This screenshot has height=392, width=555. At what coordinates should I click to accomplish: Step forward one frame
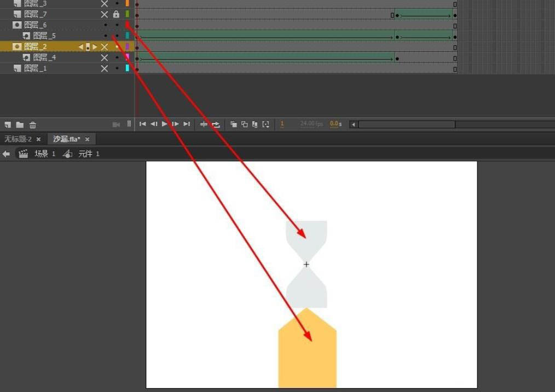tap(175, 124)
